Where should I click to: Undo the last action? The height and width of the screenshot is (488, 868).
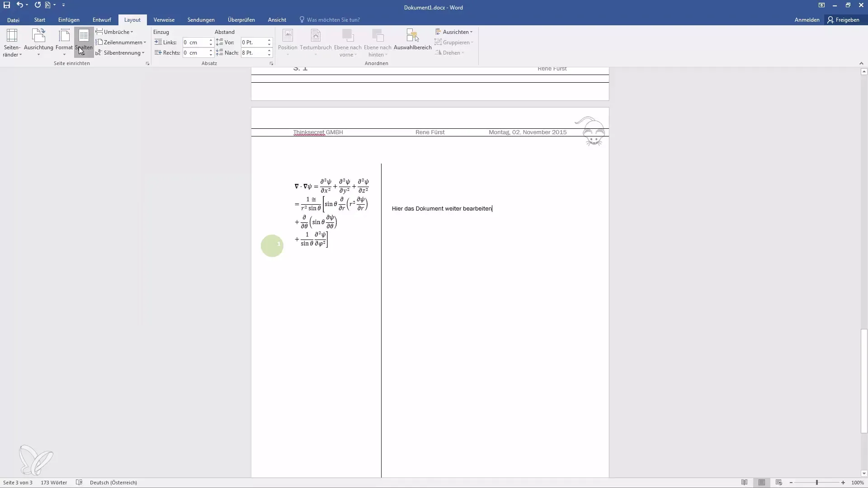(19, 5)
